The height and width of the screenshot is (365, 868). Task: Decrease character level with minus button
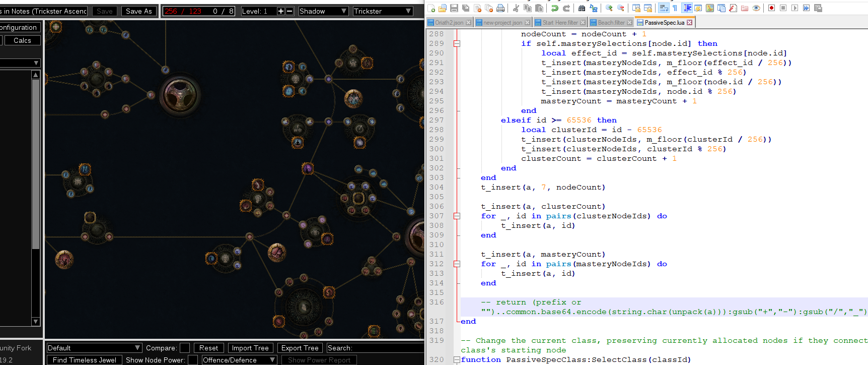[x=290, y=11]
